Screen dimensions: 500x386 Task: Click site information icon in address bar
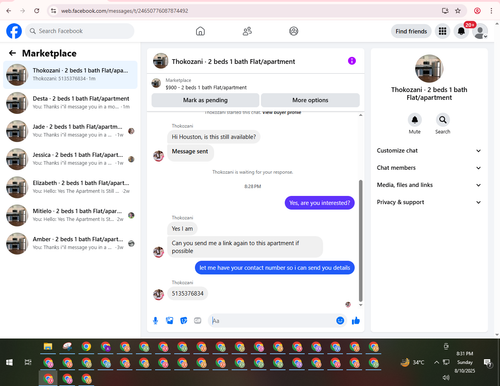click(x=53, y=11)
